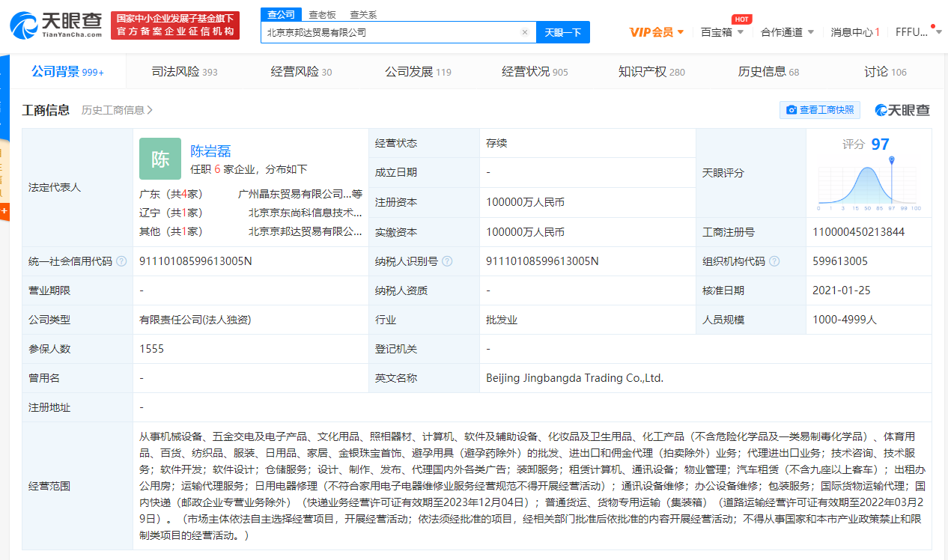Click the industry value 批发业
Screen dimensions: 948x560
502,320
